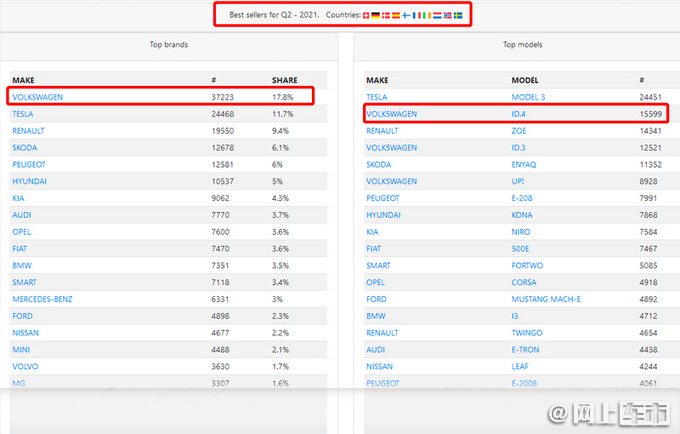Open MERCEDES-BENZ brand link
The width and height of the screenshot is (680, 434).
point(42,298)
